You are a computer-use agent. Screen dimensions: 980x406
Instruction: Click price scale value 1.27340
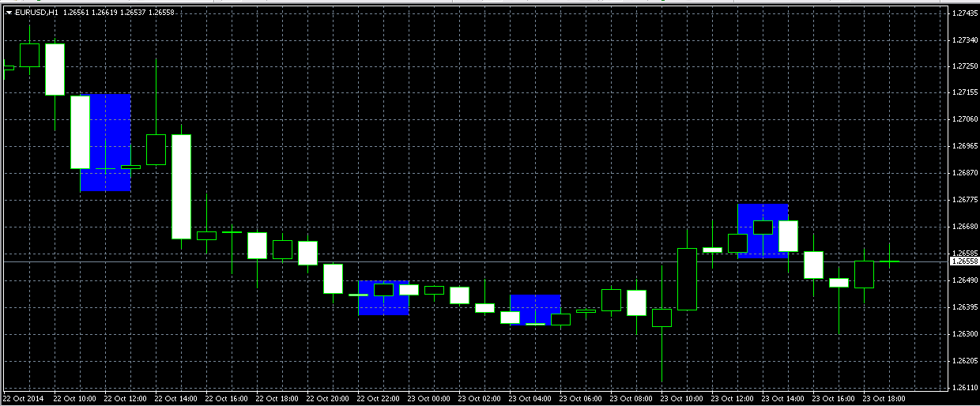[965, 39]
